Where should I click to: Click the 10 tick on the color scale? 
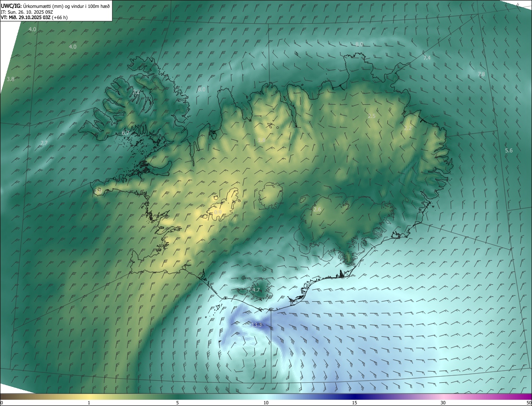pos(266,403)
